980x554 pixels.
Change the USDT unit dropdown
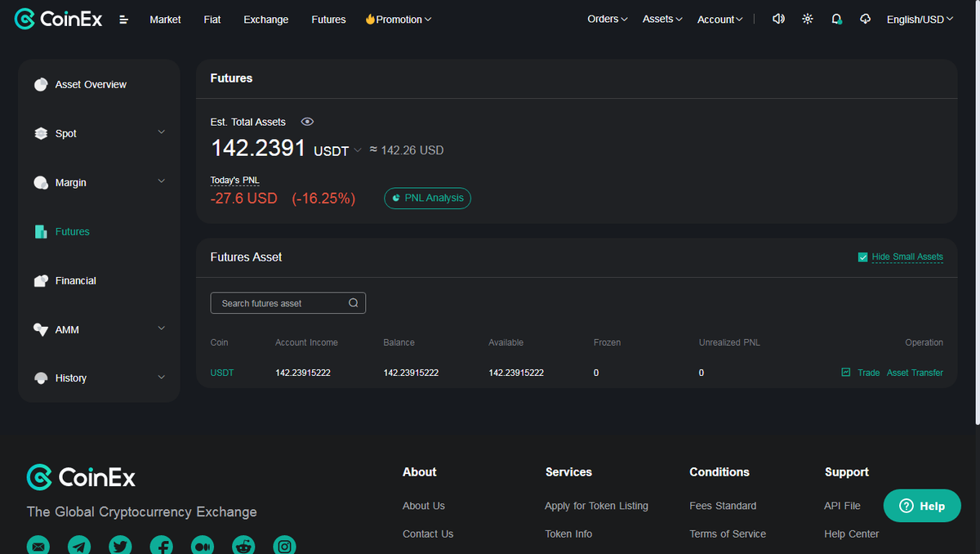(337, 150)
